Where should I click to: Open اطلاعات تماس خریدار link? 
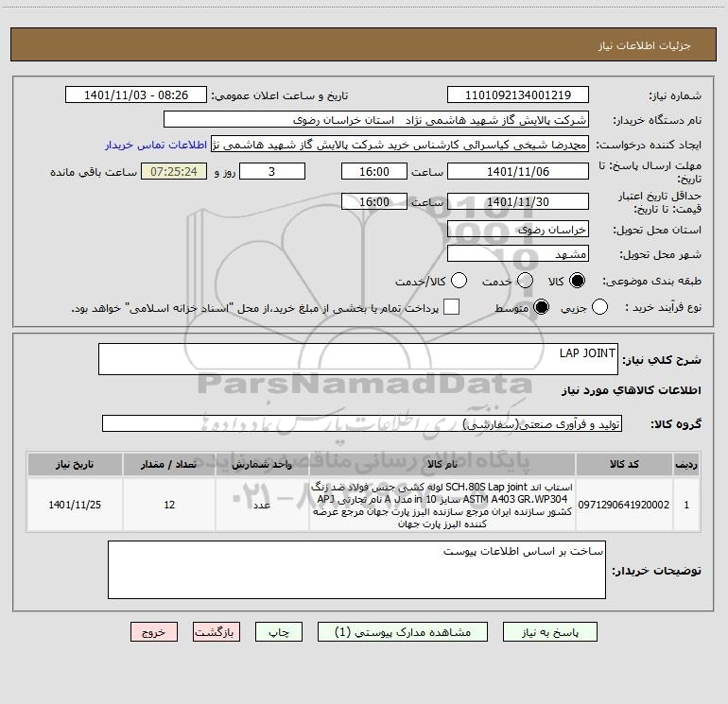click(x=156, y=145)
